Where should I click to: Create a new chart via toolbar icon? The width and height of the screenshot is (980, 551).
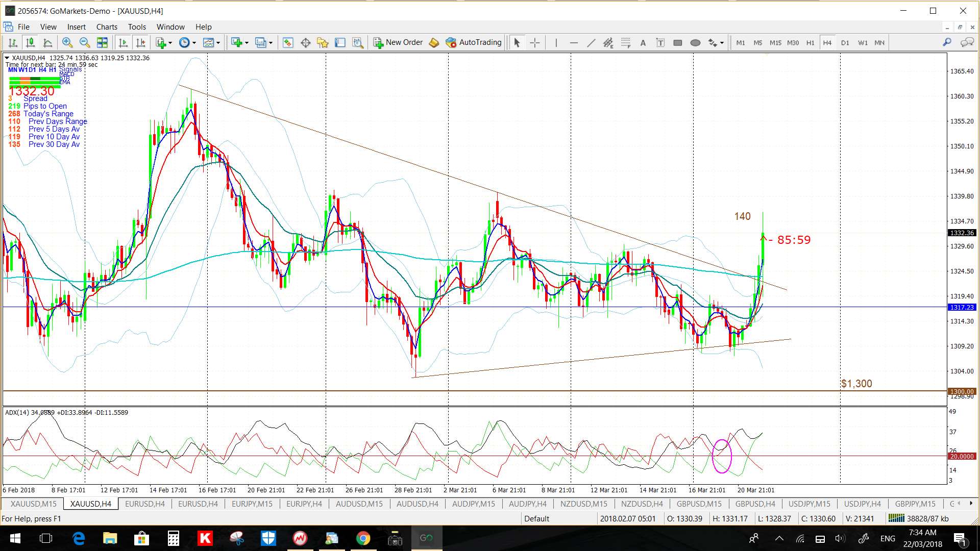[x=236, y=43]
